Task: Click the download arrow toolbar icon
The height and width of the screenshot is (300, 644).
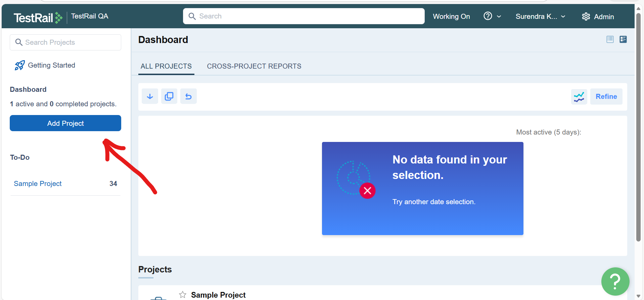Action: click(x=150, y=97)
